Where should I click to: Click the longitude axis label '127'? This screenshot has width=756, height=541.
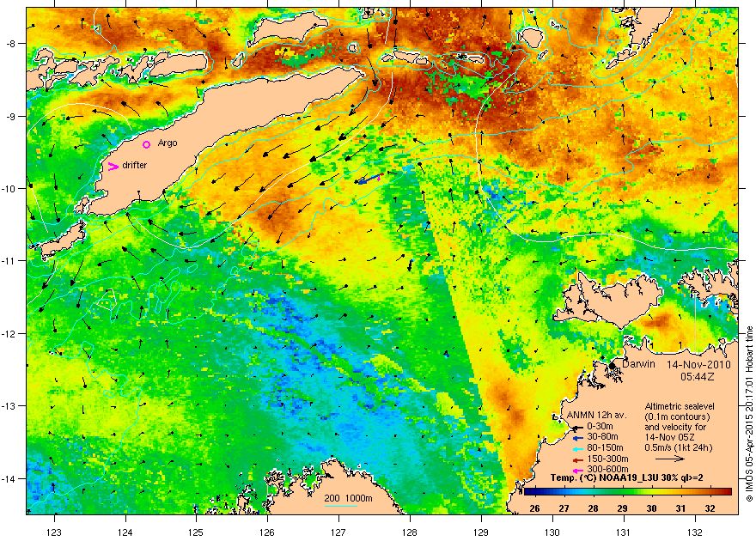click(338, 532)
